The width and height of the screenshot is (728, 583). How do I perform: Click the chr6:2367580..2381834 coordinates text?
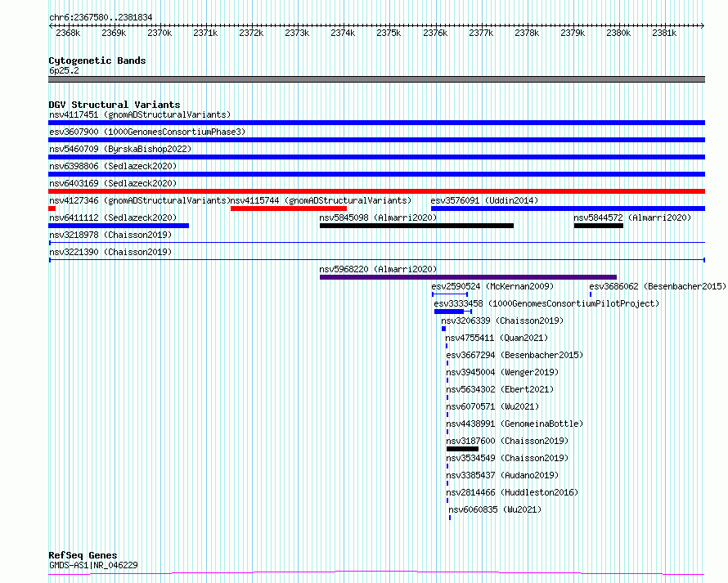(101, 17)
